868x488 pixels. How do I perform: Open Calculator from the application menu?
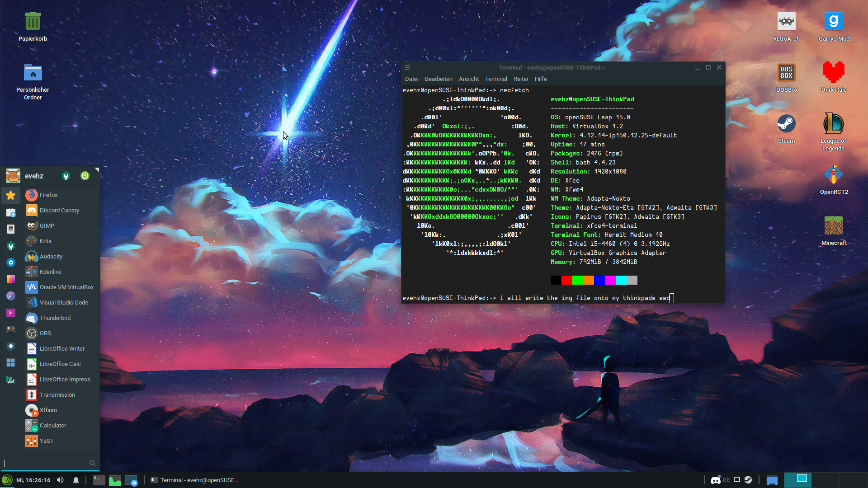click(x=61, y=425)
